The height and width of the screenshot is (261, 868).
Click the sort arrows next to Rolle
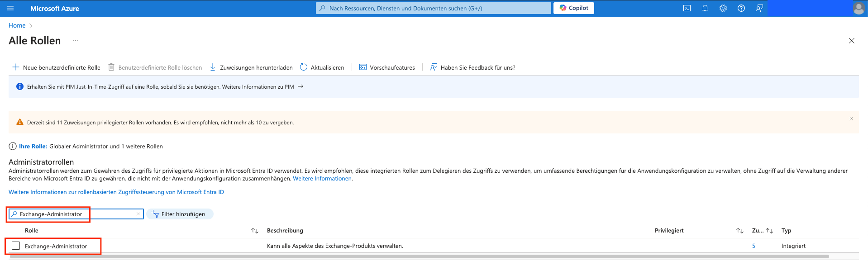tap(255, 231)
